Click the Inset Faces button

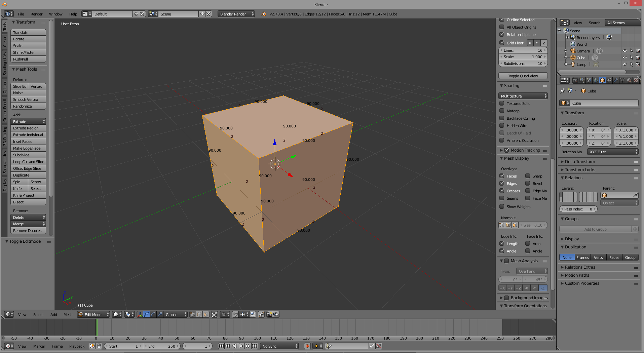[x=28, y=142]
